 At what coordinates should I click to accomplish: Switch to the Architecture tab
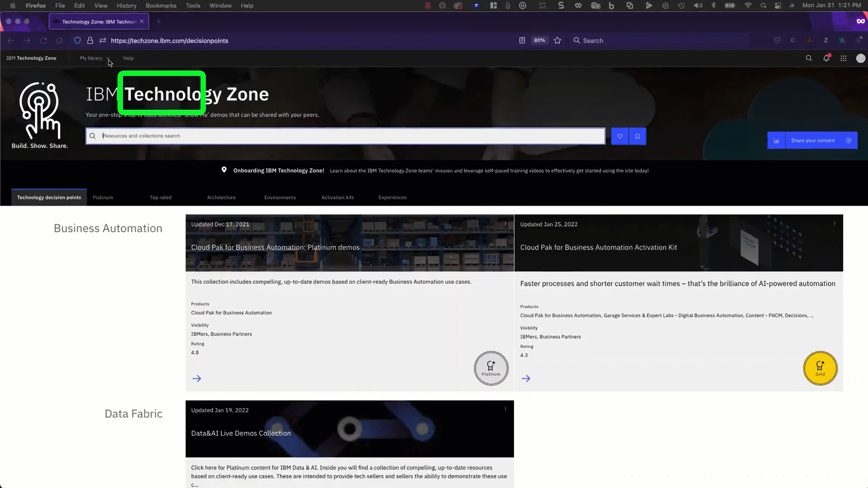click(x=221, y=197)
